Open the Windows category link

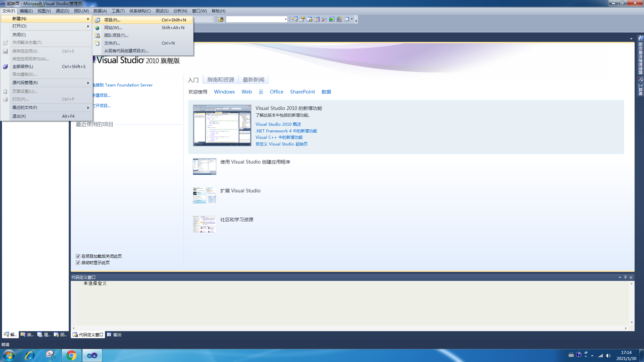pos(224,92)
